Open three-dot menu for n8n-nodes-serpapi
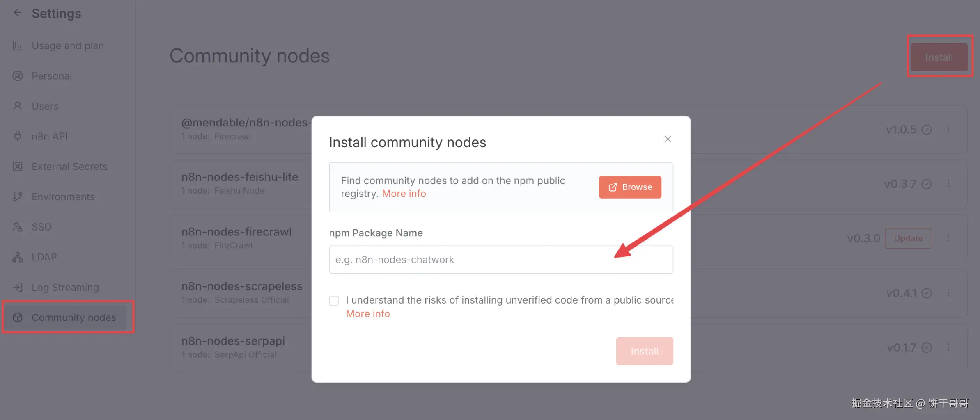Screen dimensions: 980x420 (948, 347)
